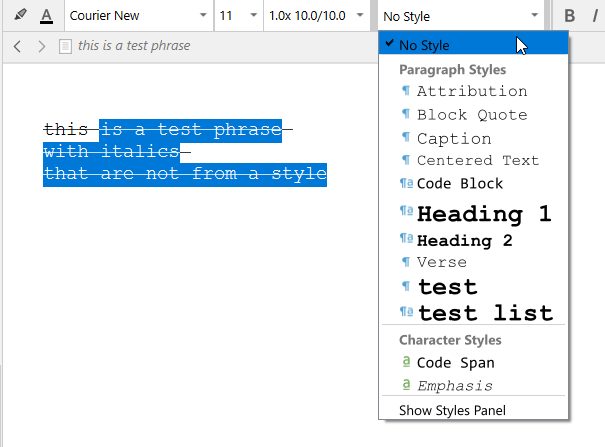Choose the Code Block style
The image size is (605, 447).
click(460, 184)
